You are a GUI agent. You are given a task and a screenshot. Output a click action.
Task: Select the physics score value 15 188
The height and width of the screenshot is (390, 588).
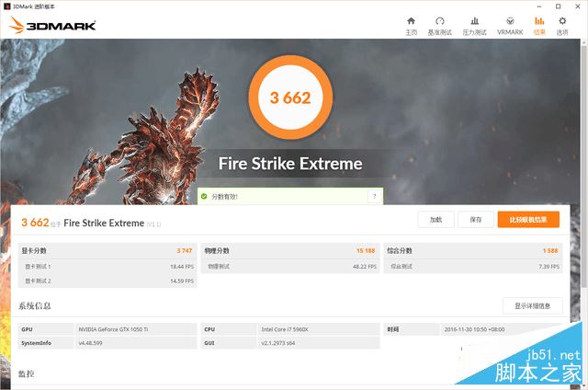(366, 251)
